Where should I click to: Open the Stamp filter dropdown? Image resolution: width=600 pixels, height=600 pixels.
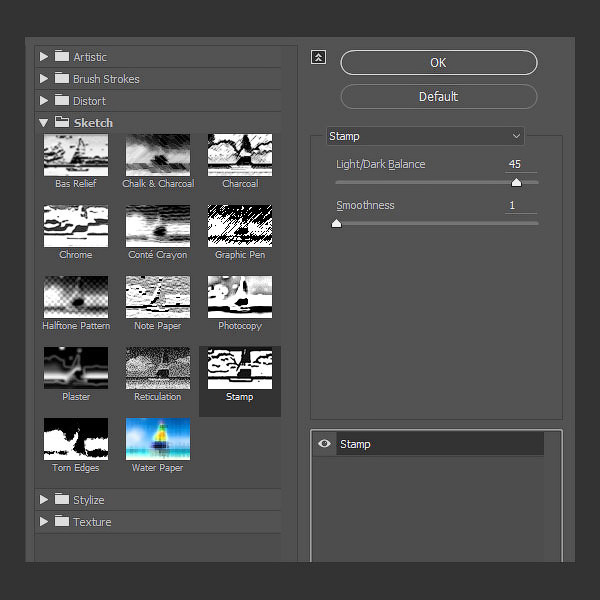[425, 136]
